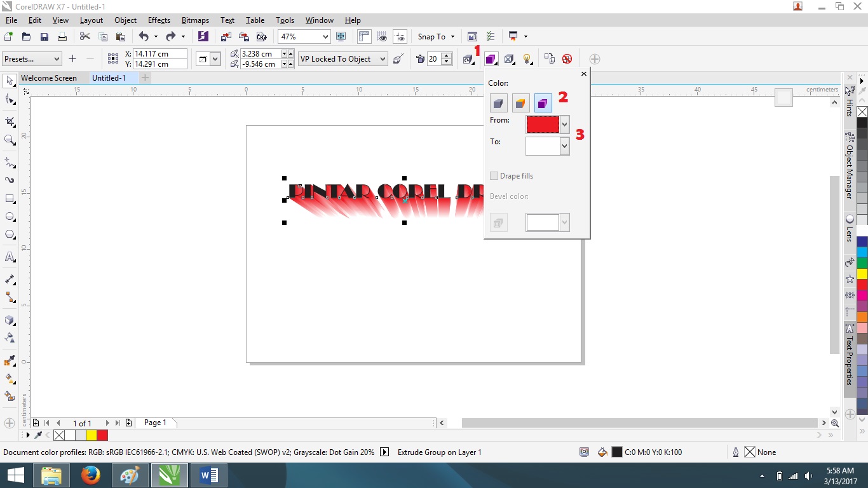
Task: Switch to the Welcome Screen tab
Action: (50, 78)
